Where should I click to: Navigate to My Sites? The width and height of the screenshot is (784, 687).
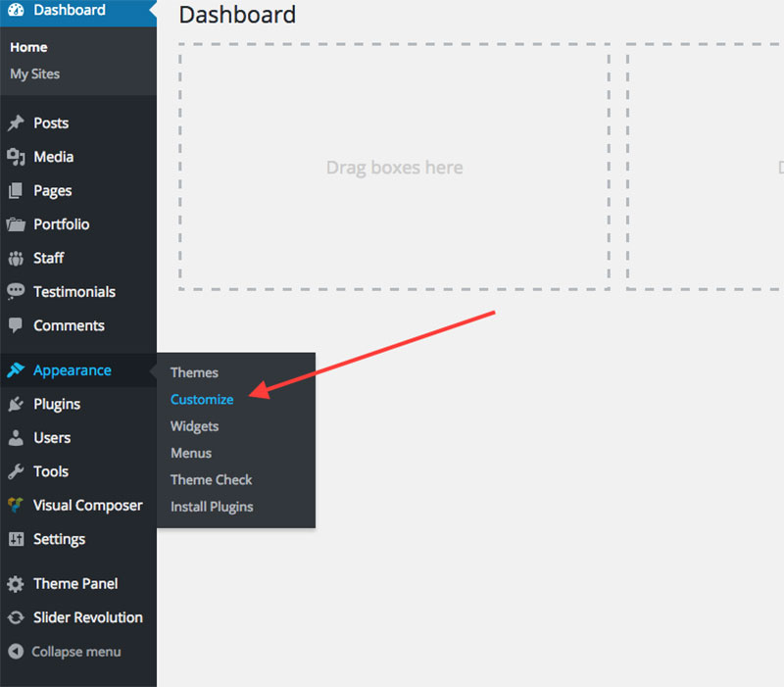[34, 74]
